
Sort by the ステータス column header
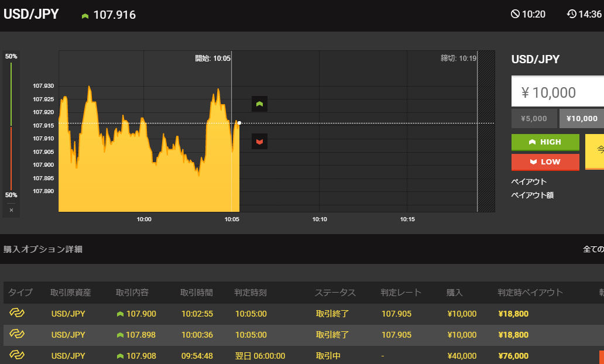coord(335,293)
